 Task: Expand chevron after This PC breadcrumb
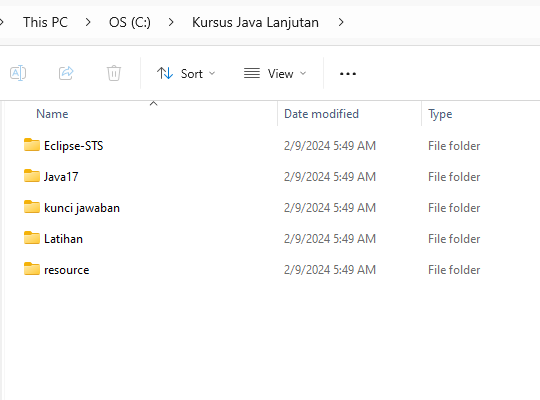88,22
